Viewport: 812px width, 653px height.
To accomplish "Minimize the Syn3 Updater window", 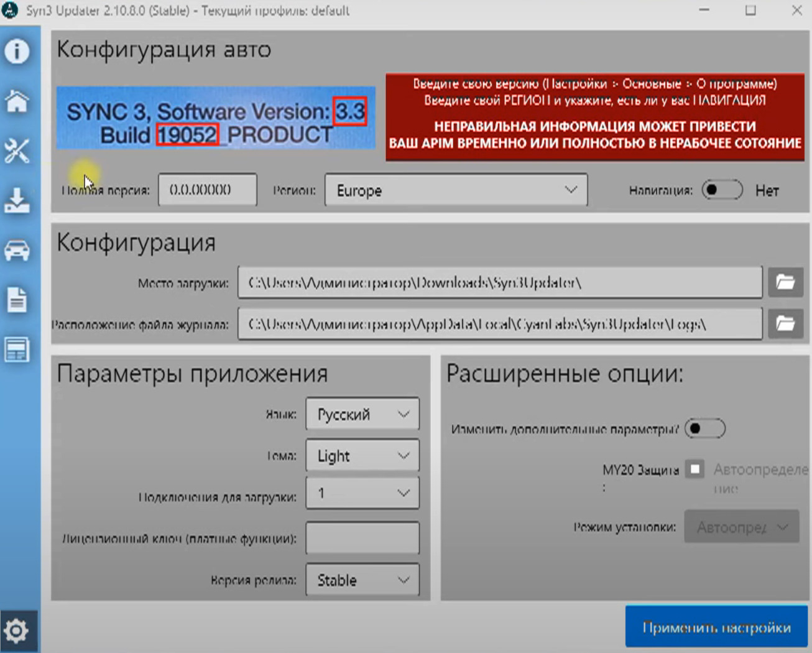I will click(704, 11).
